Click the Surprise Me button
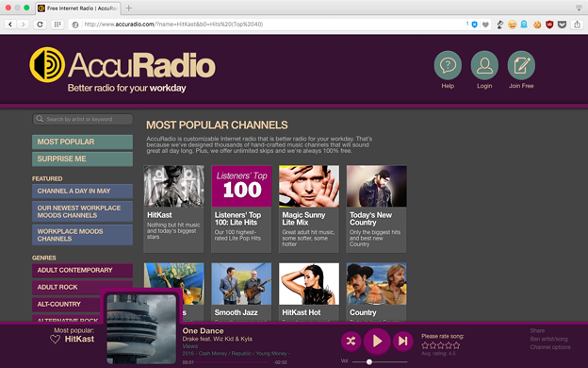This screenshot has width=588, height=368. [83, 159]
